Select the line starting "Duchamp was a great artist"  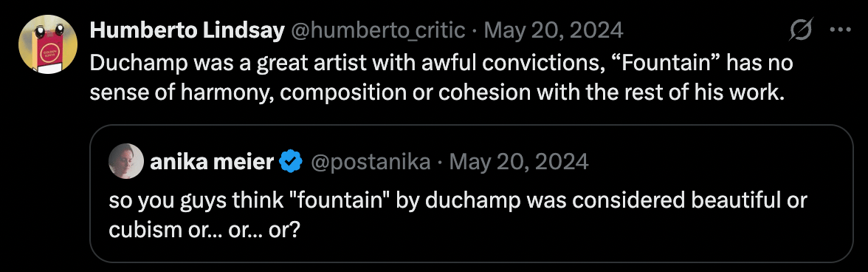441,63
